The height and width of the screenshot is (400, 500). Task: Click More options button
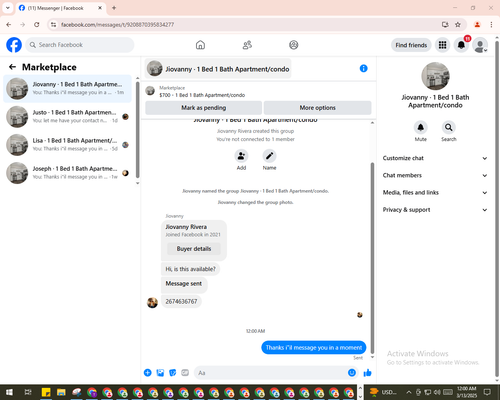click(317, 108)
